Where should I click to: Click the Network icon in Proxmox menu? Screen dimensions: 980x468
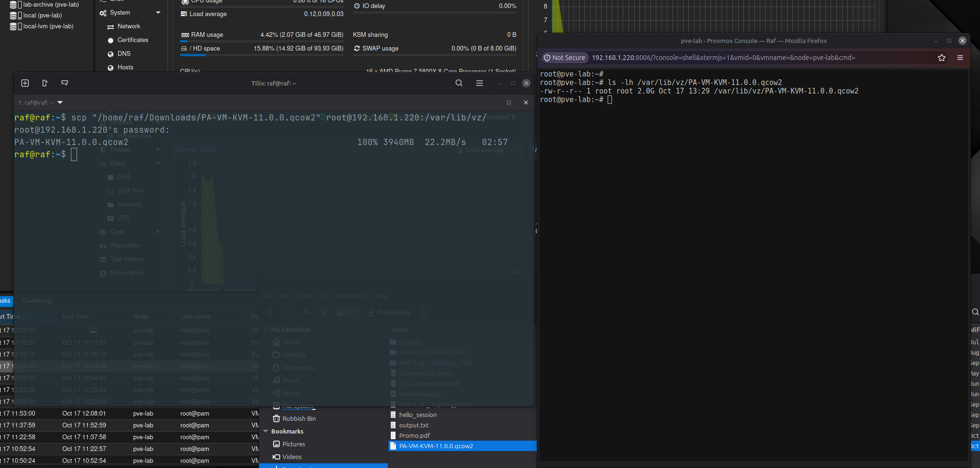click(x=111, y=27)
